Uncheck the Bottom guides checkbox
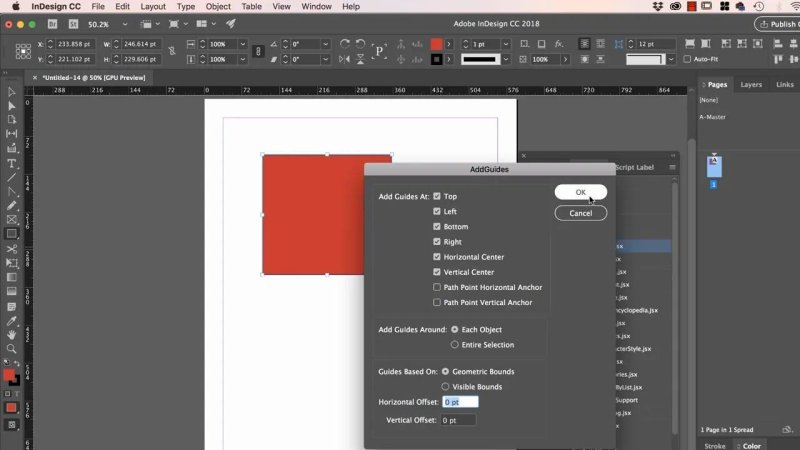 pyautogui.click(x=437, y=227)
